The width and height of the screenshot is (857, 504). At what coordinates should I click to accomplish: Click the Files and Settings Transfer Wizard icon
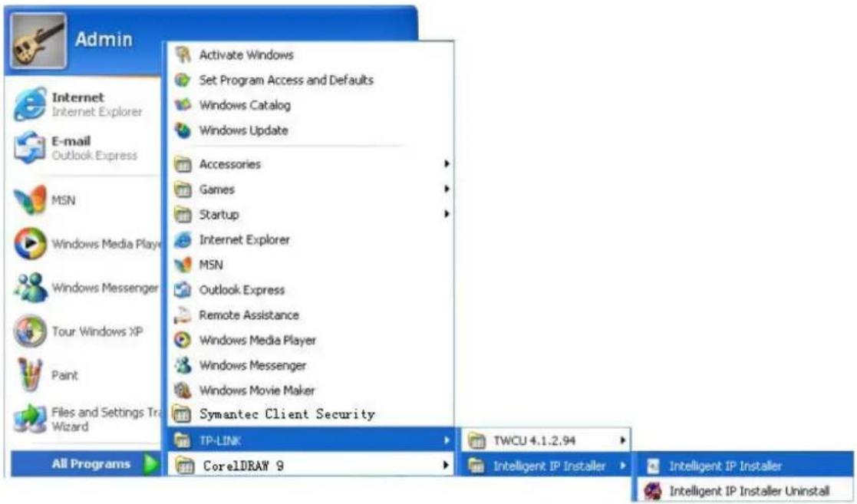coord(30,420)
